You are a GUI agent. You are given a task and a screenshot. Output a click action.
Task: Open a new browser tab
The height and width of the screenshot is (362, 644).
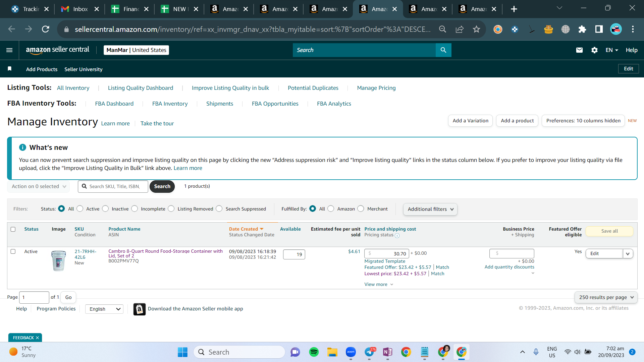514,9
